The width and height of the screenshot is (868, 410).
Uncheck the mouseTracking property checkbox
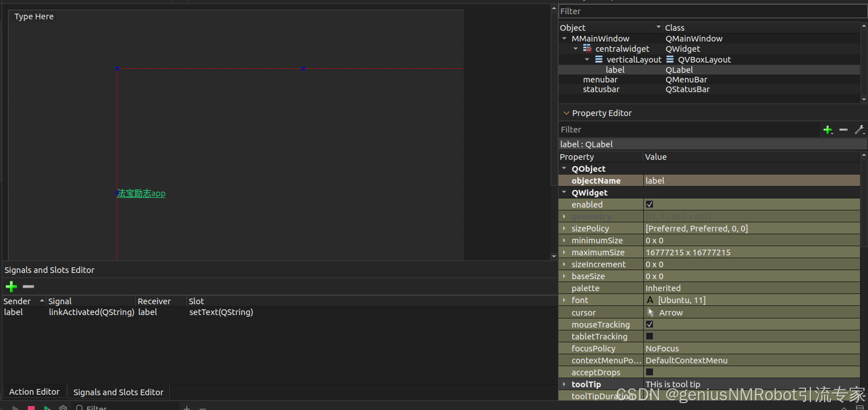click(650, 324)
